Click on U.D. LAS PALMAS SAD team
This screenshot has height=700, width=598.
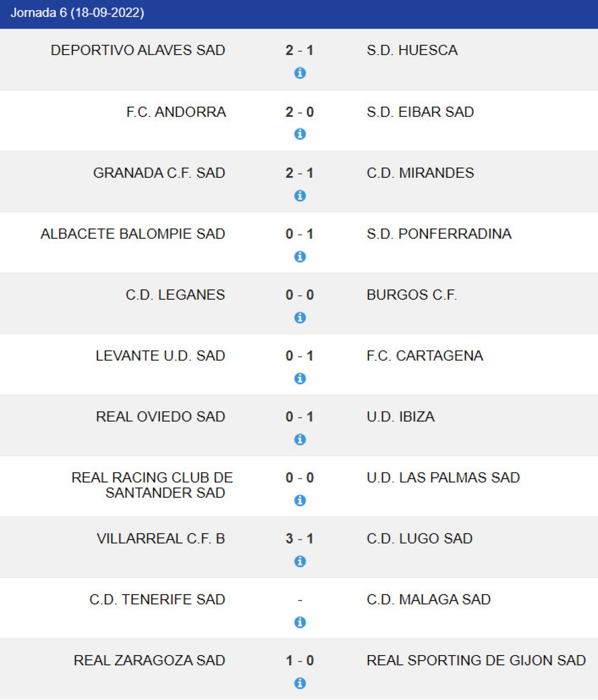click(x=443, y=478)
